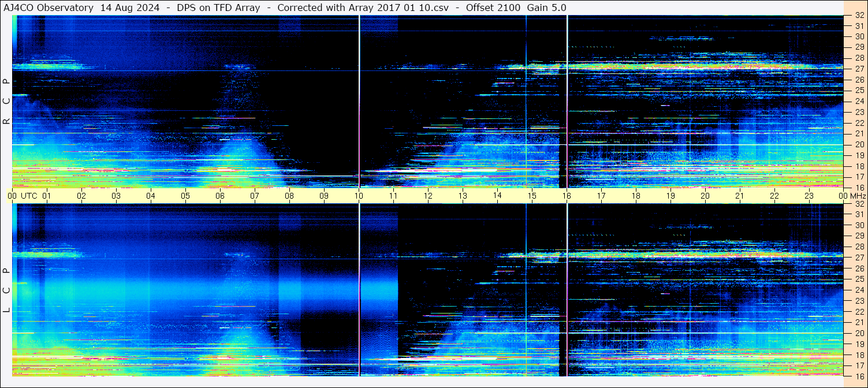Viewport: 868px width, 388px height.
Task: Select hour marker "05" on time axis
Action: click(x=185, y=196)
